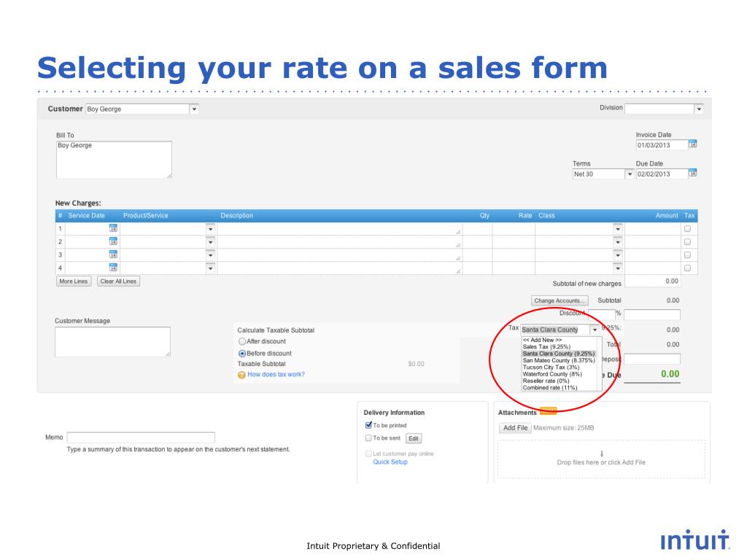This screenshot has height=560, width=747.
Task: Click the discount amount field
Action: coord(651,315)
